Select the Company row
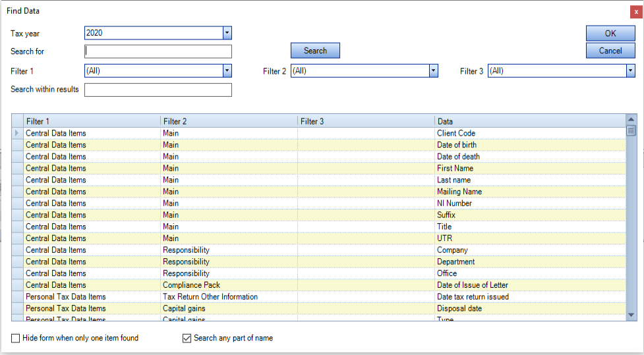Screen dimensions: 644x355 point(318,250)
